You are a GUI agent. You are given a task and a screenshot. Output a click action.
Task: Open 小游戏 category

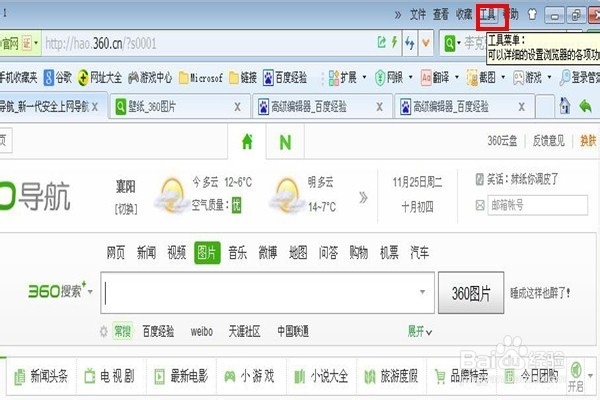(x=249, y=376)
